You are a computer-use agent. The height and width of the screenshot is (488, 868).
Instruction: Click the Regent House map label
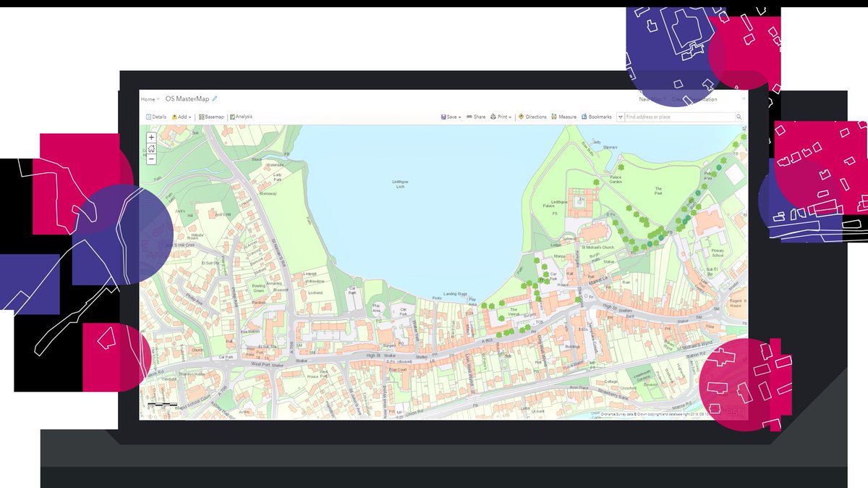(736, 303)
